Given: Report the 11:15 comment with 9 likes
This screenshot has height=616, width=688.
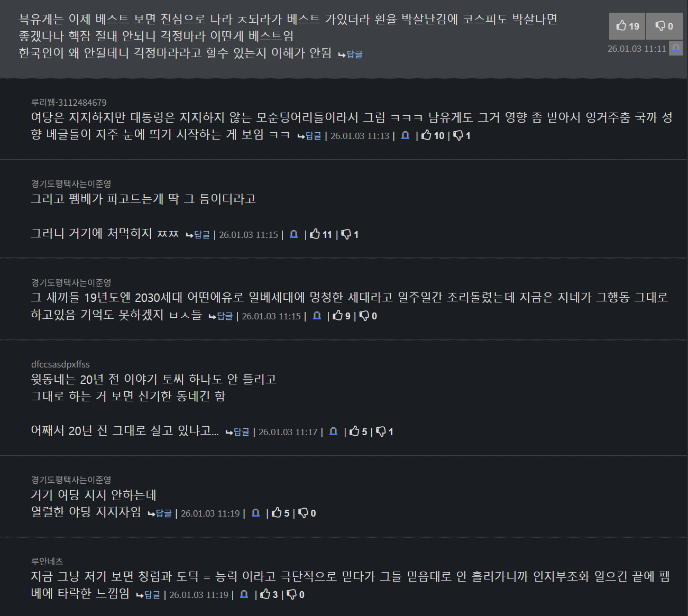Looking at the screenshot, I should 317,316.
